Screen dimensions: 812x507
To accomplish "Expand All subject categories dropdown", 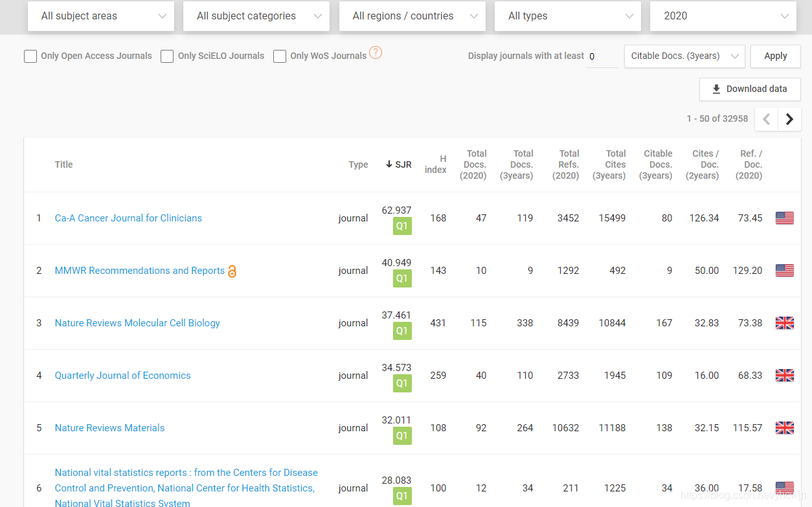I will [x=256, y=16].
